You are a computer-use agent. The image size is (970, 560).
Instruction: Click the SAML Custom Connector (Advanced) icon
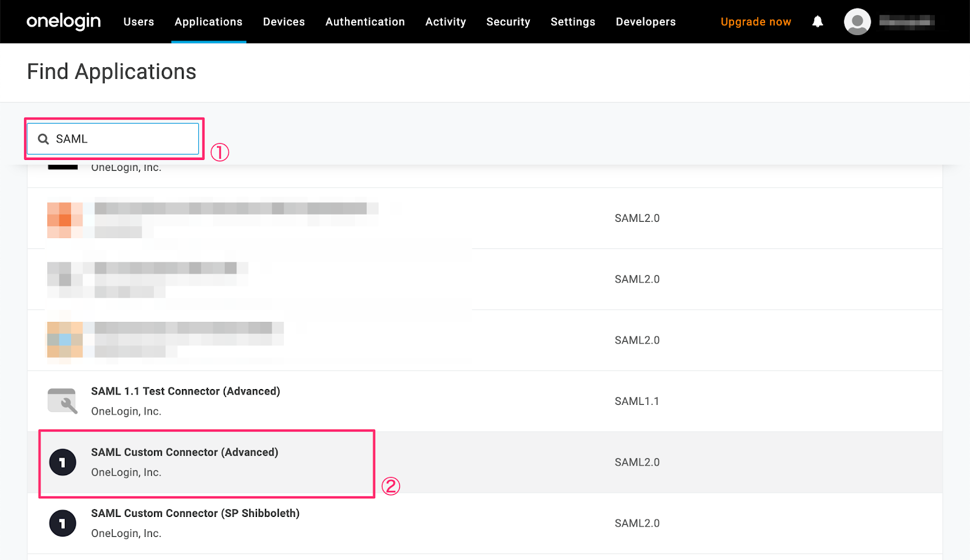[x=62, y=462]
